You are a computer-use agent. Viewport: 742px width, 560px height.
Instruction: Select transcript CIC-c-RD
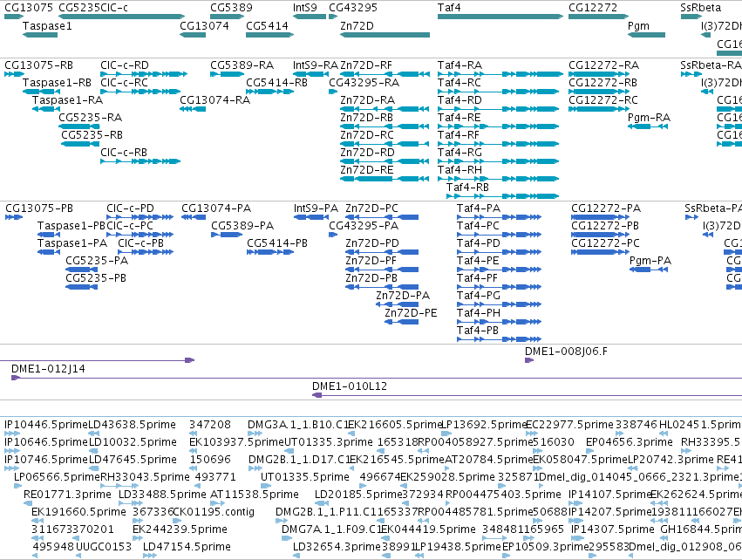[144, 74]
